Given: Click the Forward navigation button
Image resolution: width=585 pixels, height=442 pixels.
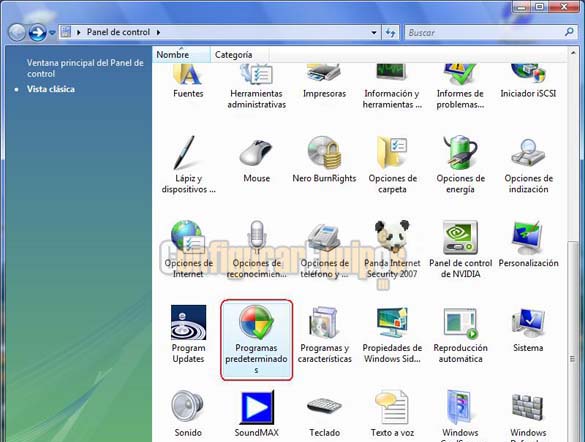Looking at the screenshot, I should click(x=37, y=32).
